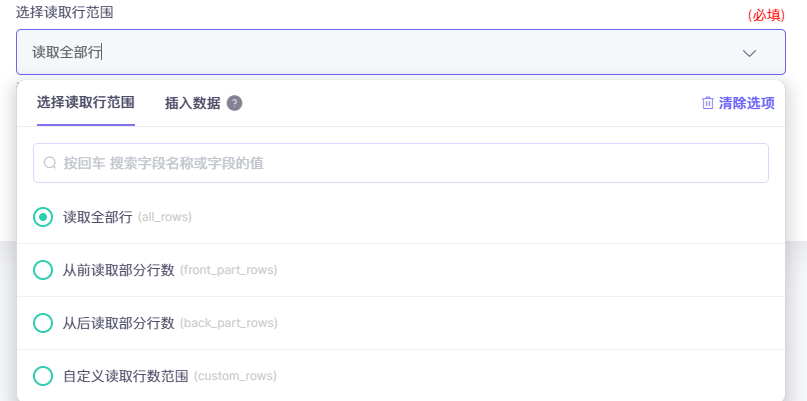The height and width of the screenshot is (401, 807).
Task: Click the trash can icon beside 清除选项
Action: [x=708, y=102]
